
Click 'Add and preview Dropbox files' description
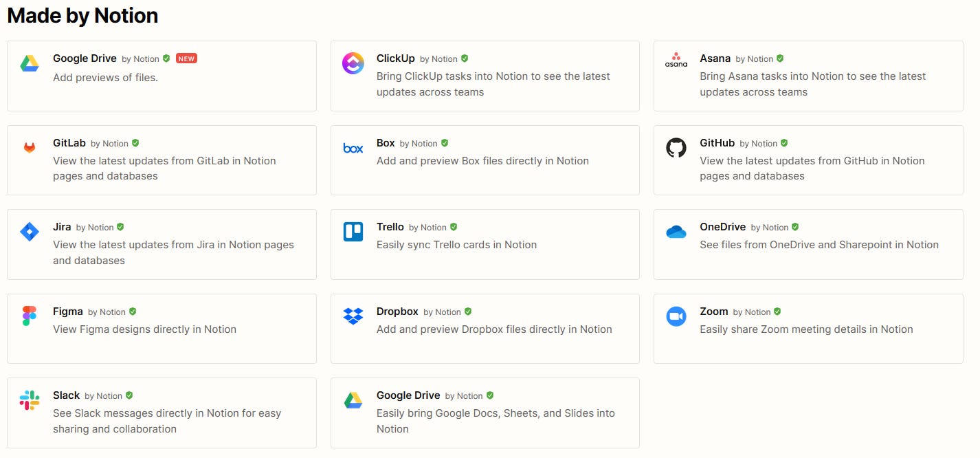pyautogui.click(x=495, y=329)
